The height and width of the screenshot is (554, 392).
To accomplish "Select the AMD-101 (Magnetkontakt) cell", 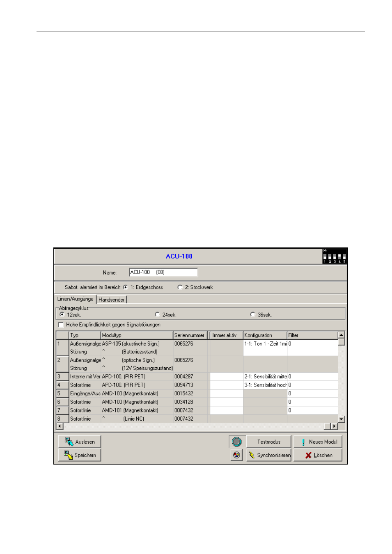I will [x=137, y=410].
